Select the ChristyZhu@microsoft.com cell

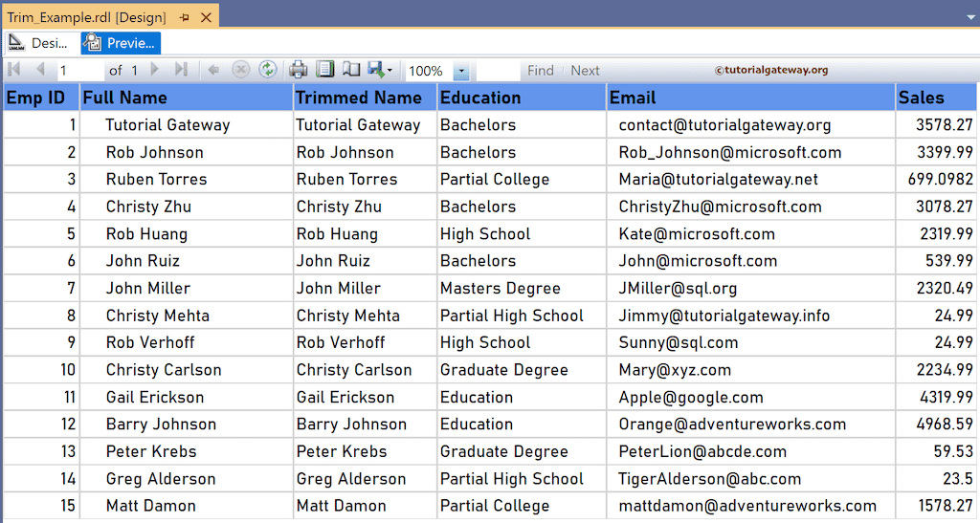751,207
